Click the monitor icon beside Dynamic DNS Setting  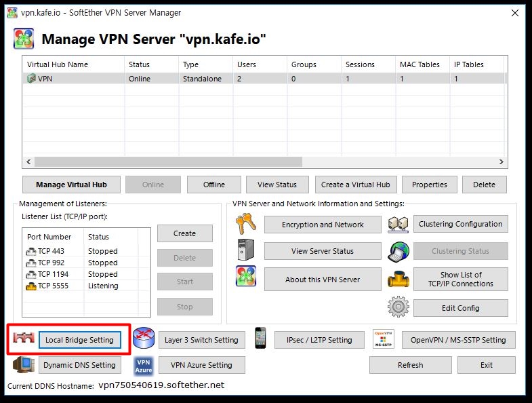pos(24,365)
